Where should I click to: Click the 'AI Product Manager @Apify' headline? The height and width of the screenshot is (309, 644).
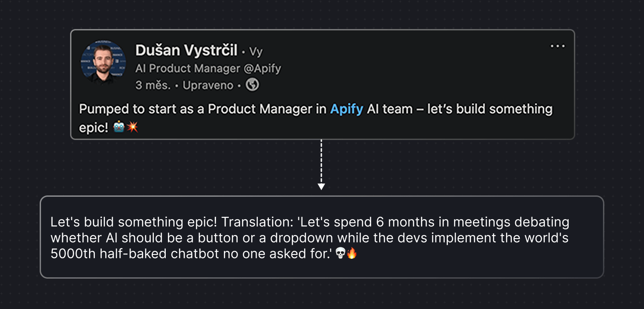click(207, 68)
